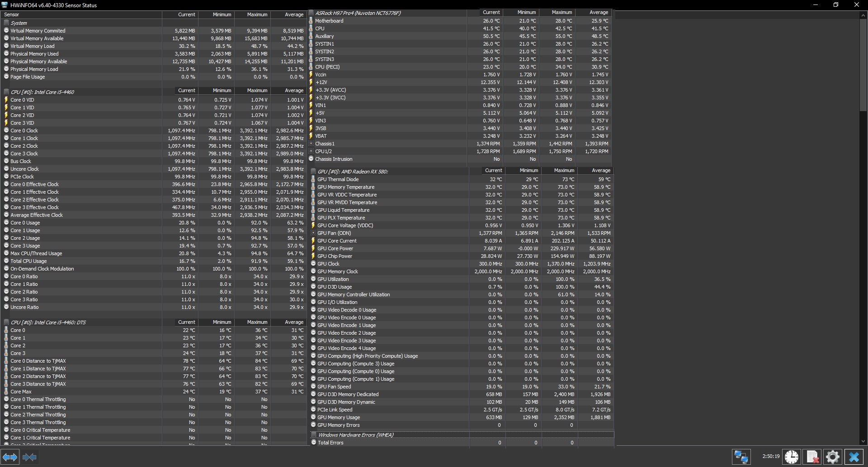Select the On-Demand Clock Modulation row
Viewport: 868px width, 467px height.
154,269
